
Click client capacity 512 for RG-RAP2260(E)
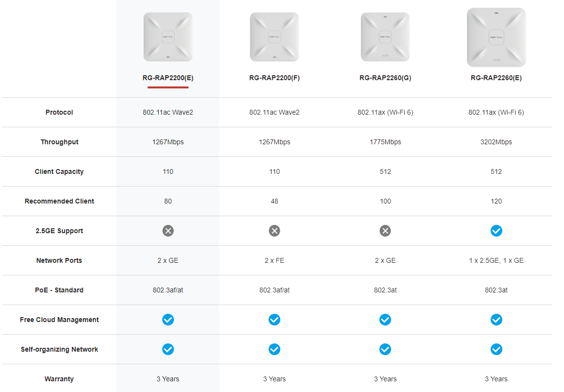(x=496, y=171)
